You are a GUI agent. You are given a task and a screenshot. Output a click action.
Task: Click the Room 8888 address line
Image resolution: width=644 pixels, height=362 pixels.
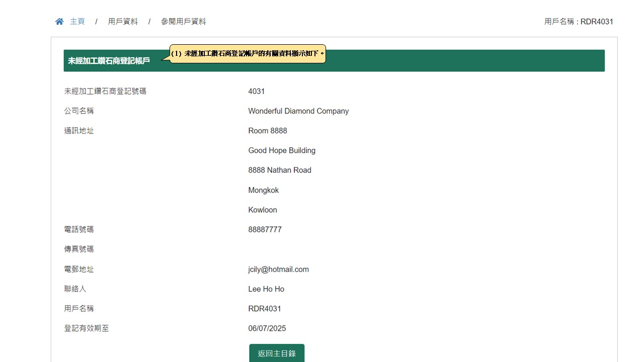pyautogui.click(x=268, y=131)
